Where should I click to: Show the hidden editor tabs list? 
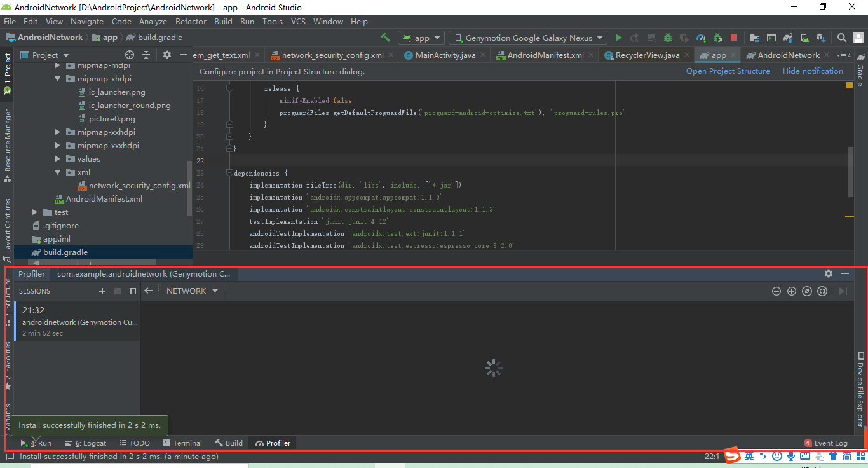tap(844, 55)
